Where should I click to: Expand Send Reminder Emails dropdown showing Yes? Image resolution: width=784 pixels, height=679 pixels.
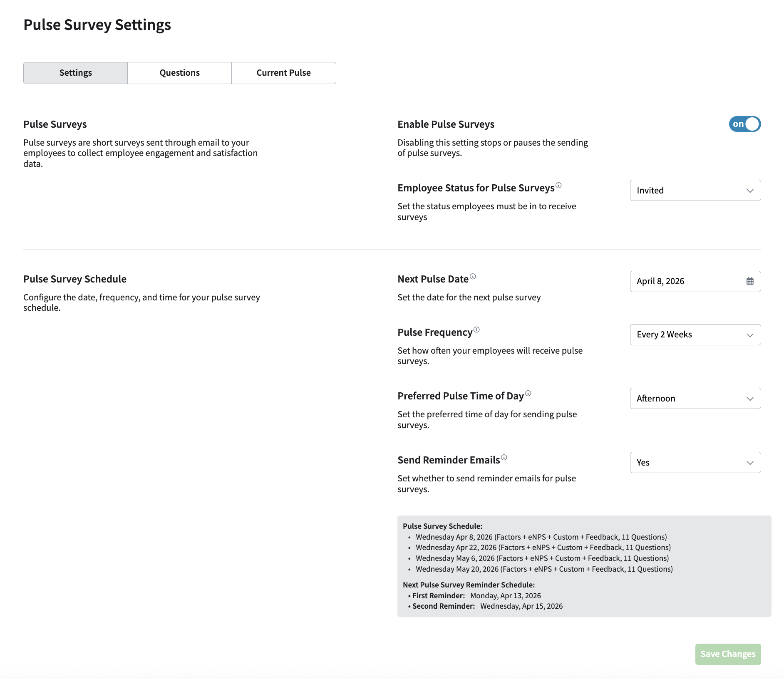click(695, 463)
